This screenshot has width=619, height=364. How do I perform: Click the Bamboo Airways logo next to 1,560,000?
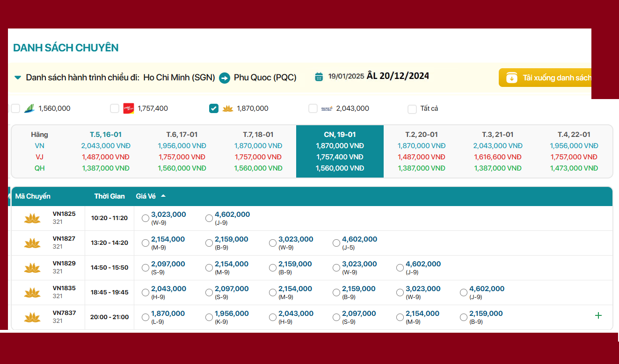click(x=29, y=108)
